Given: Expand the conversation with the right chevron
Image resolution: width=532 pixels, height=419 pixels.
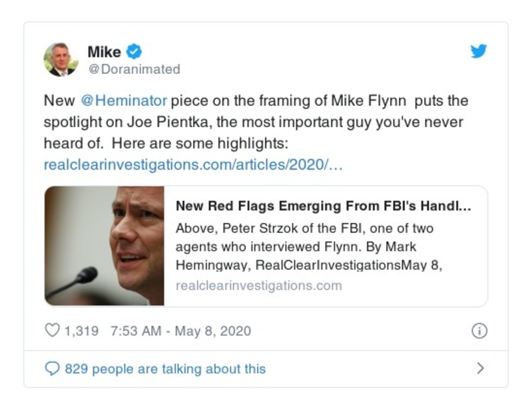Looking at the screenshot, I should (480, 368).
